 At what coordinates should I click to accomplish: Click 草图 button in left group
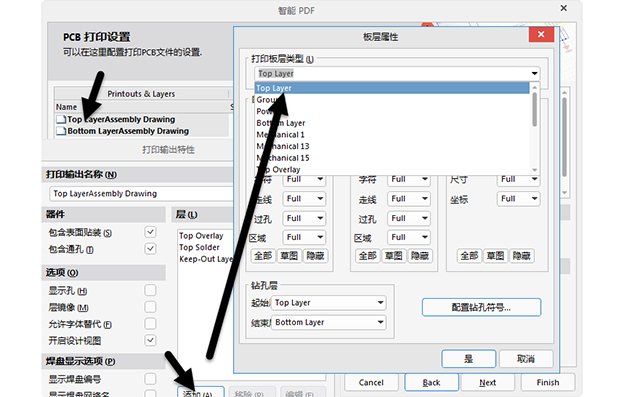point(289,256)
